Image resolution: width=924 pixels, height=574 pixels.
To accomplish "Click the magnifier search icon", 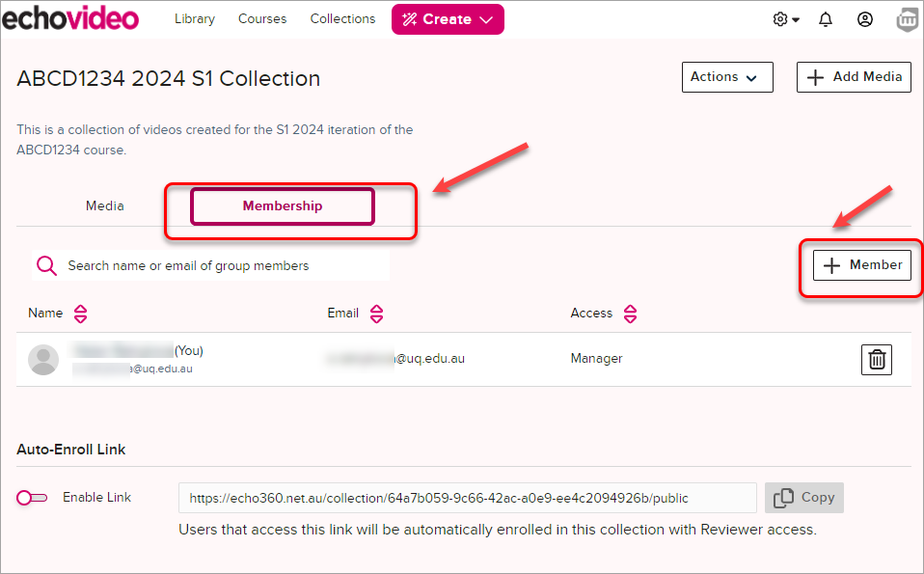I will click(x=46, y=265).
